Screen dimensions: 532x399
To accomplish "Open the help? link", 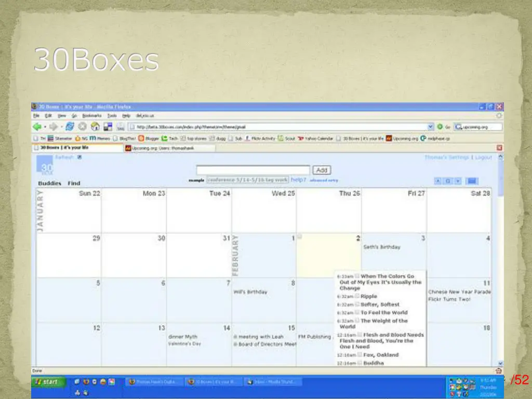I will tap(299, 180).
